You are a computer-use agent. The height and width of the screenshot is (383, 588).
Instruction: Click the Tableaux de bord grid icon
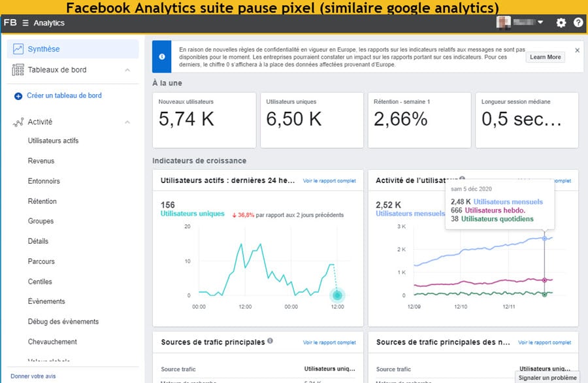(x=18, y=70)
